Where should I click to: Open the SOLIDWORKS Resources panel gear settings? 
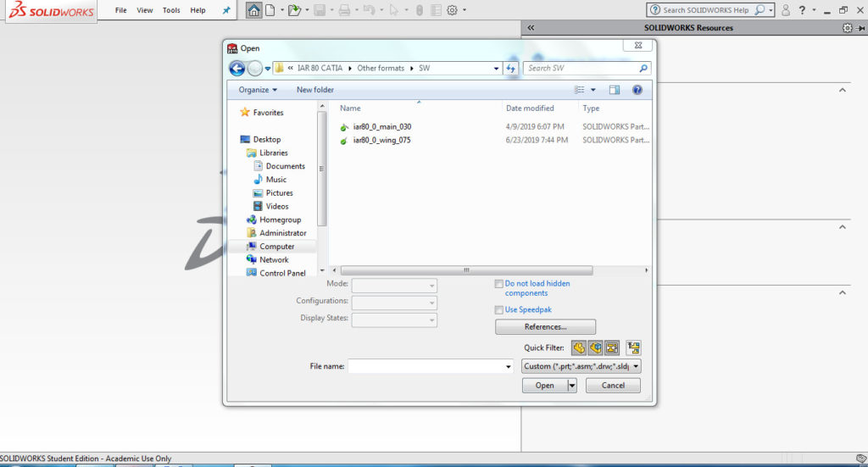point(847,28)
